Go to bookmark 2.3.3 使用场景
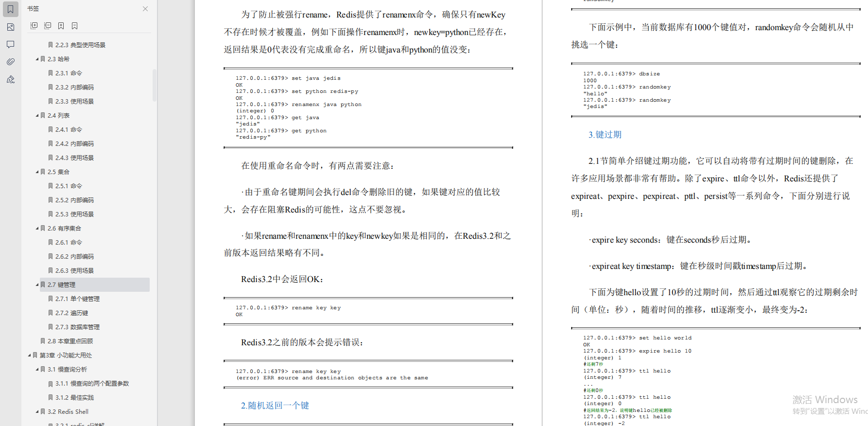 74,101
